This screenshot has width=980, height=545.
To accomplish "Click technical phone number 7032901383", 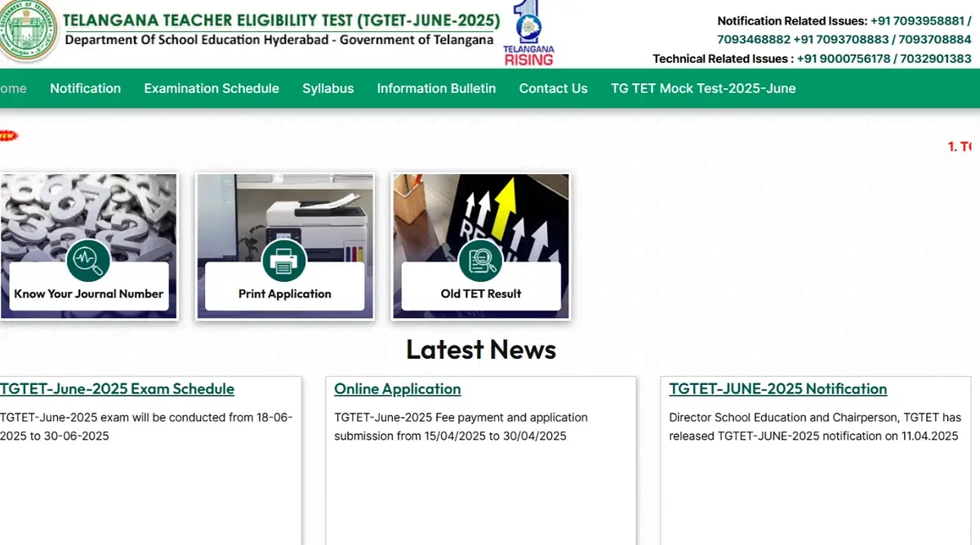I will click(x=937, y=59).
